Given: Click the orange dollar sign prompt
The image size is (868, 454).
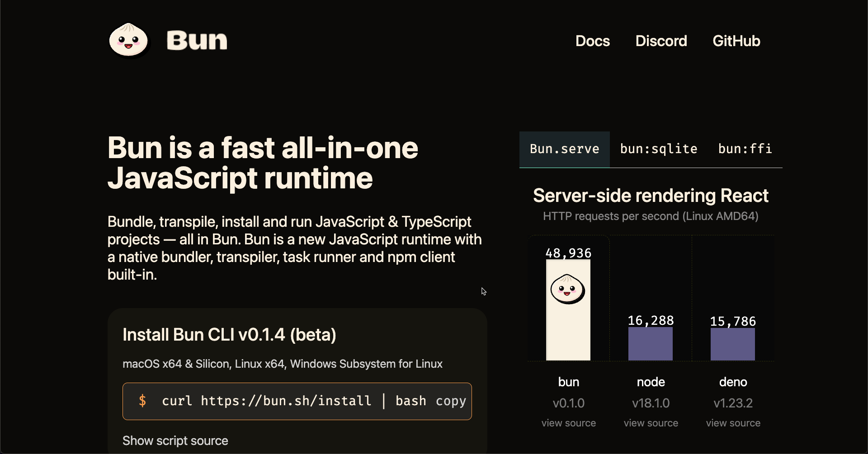Looking at the screenshot, I should click(x=142, y=401).
